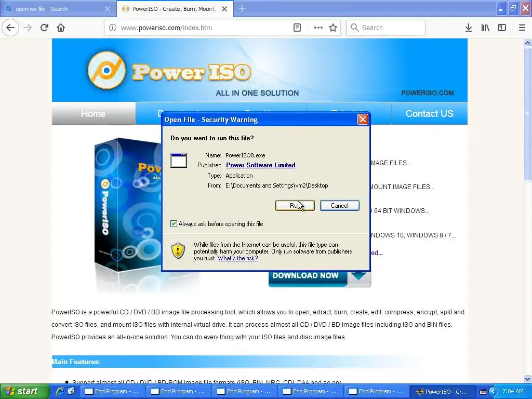Focus the browser Search input field
Screen dimensions: 532x399
pos(386,28)
